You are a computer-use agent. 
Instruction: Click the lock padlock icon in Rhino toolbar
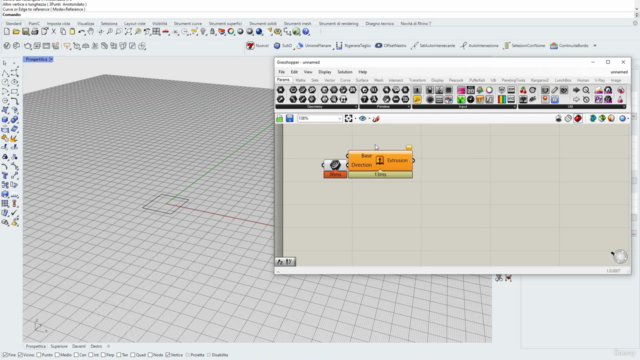(x=212, y=31)
